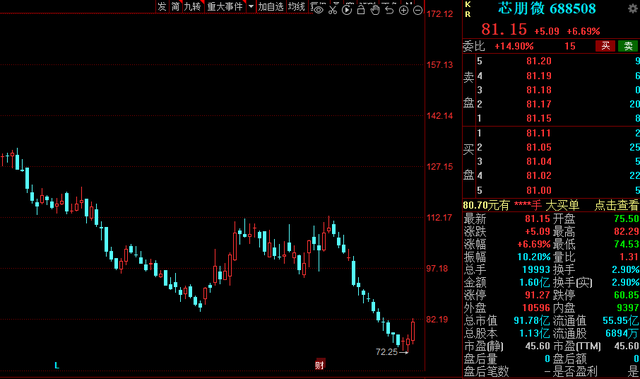Toggle the eye visibility icon
640x379 pixels.
tap(319, 10)
